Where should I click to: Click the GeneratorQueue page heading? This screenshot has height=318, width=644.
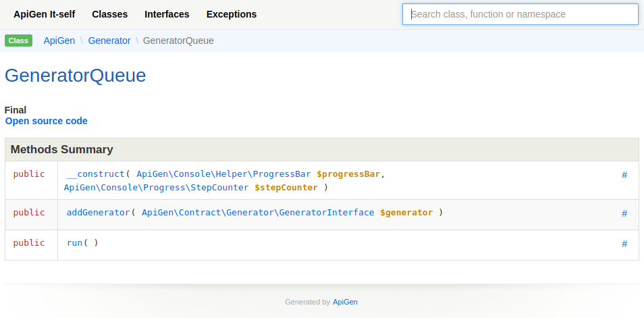tap(75, 76)
